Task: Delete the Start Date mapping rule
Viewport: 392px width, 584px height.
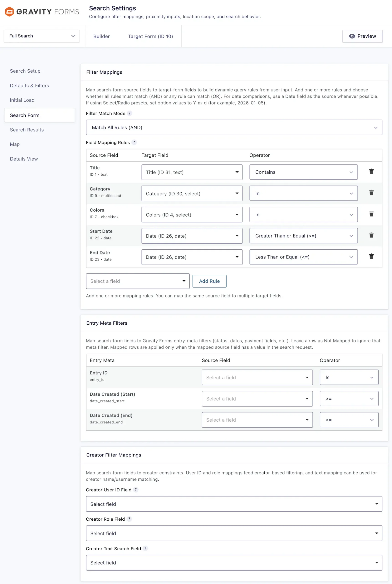Action: click(371, 235)
